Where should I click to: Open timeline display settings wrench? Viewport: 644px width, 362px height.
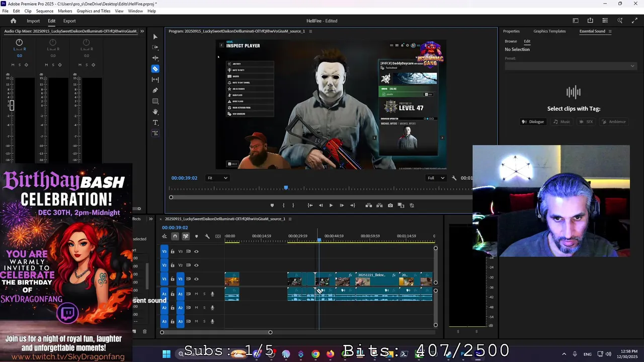click(207, 236)
